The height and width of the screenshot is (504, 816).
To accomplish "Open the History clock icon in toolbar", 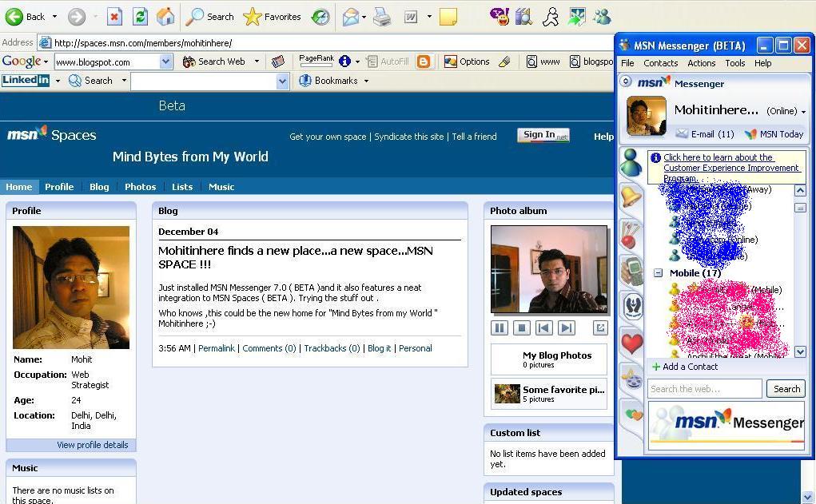I will point(320,17).
